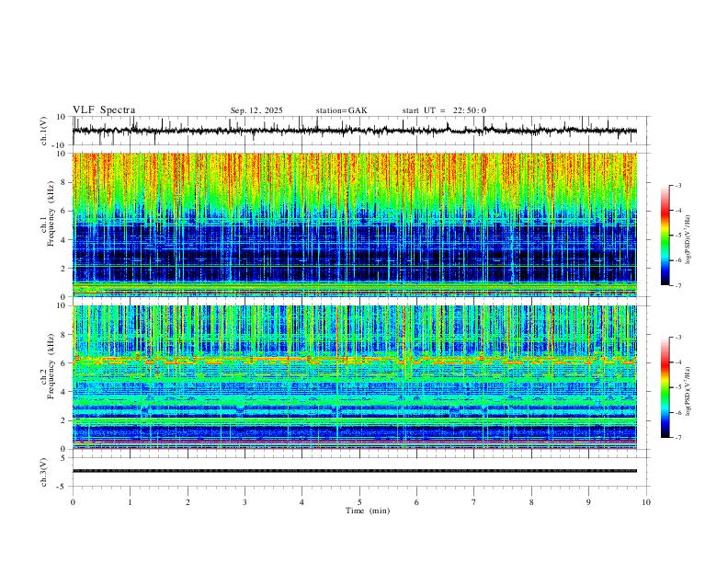
Task: Click the 'ch.3(V)' axis label
Action: pyautogui.click(x=44, y=472)
